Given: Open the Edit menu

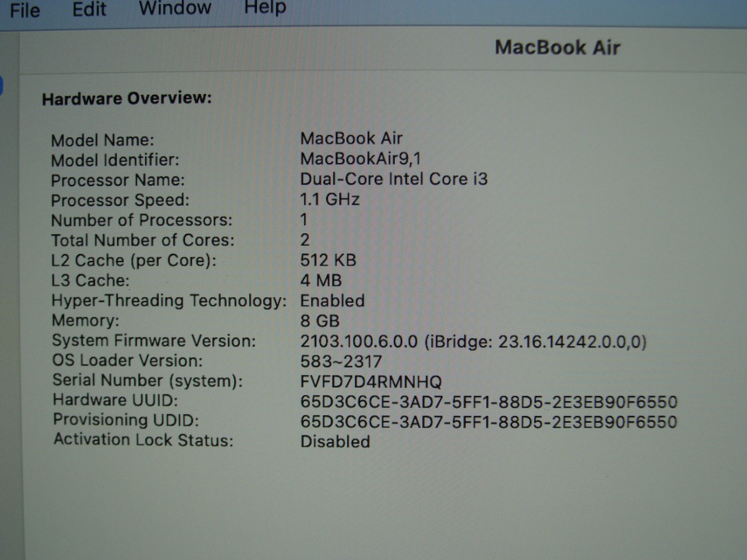Looking at the screenshot, I should [89, 9].
